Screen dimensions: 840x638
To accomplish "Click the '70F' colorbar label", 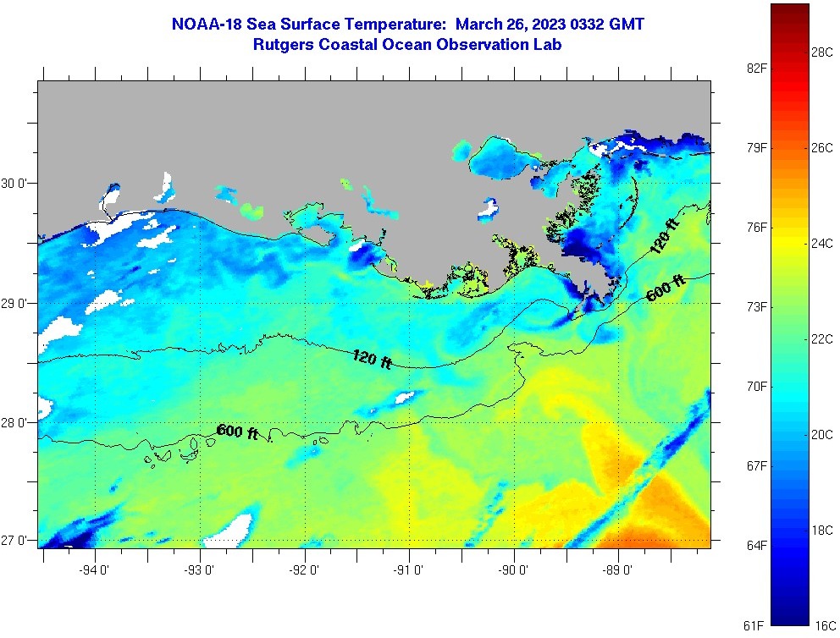I will click(756, 387).
